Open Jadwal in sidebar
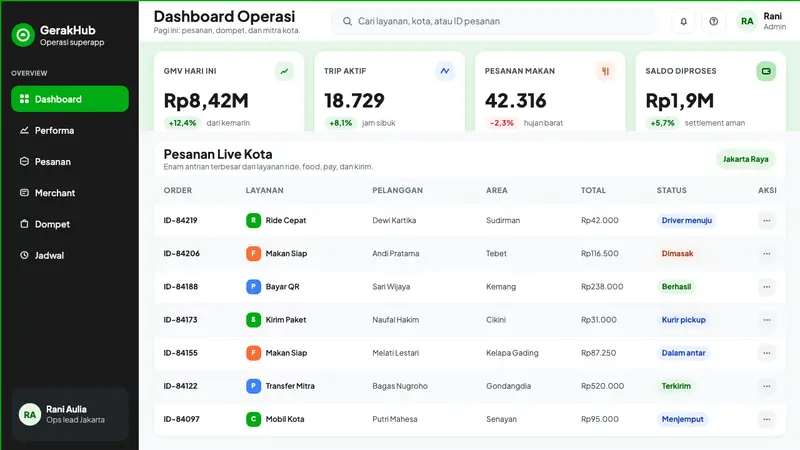The width and height of the screenshot is (800, 450). 70,255
